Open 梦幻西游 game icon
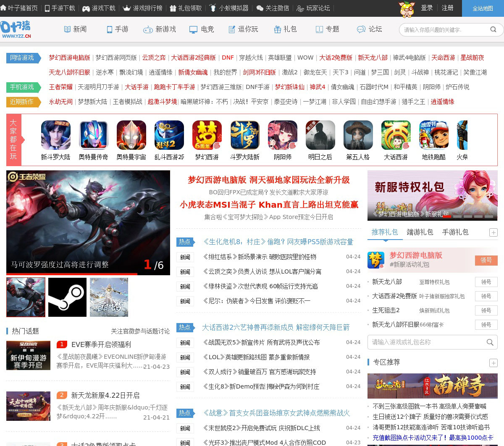The height and width of the screenshot is (446, 504). pyautogui.click(x=207, y=135)
